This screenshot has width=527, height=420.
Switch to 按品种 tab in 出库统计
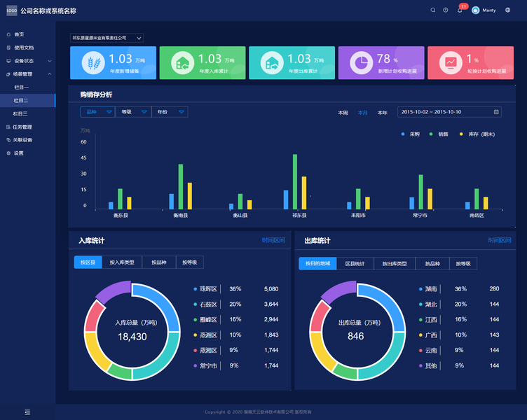(x=432, y=263)
